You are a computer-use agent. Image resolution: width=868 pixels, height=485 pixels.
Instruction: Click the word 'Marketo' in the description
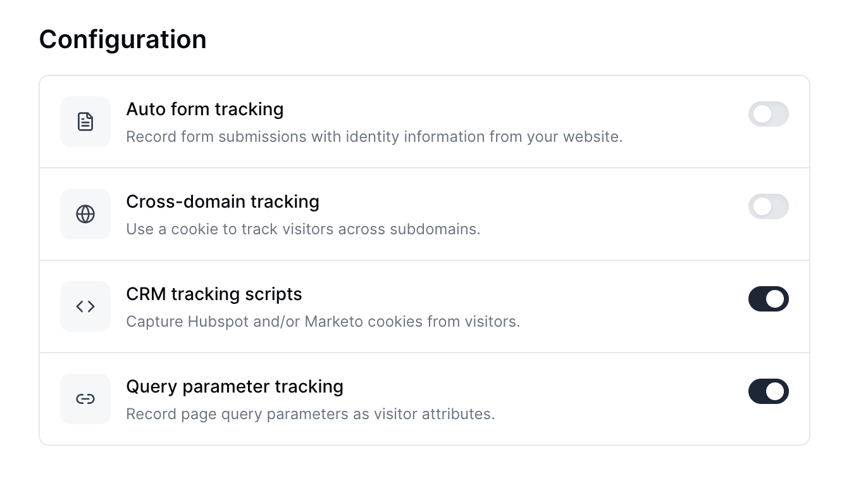[333, 322]
